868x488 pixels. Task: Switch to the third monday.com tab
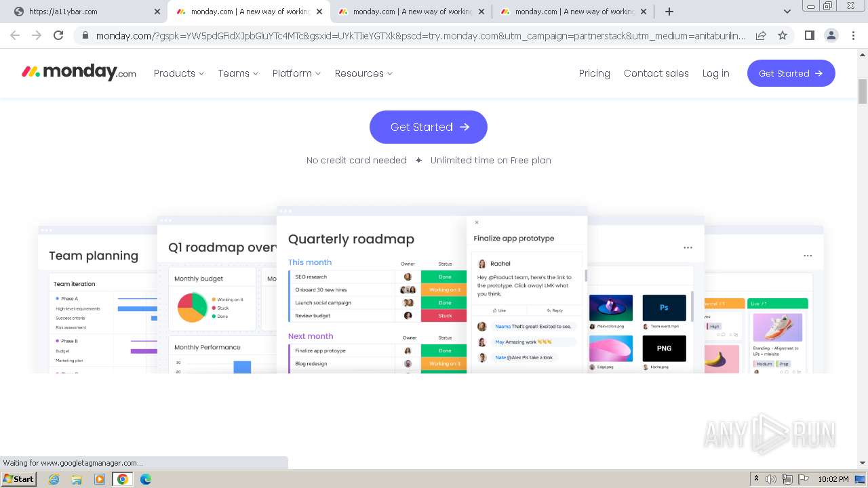click(x=410, y=12)
